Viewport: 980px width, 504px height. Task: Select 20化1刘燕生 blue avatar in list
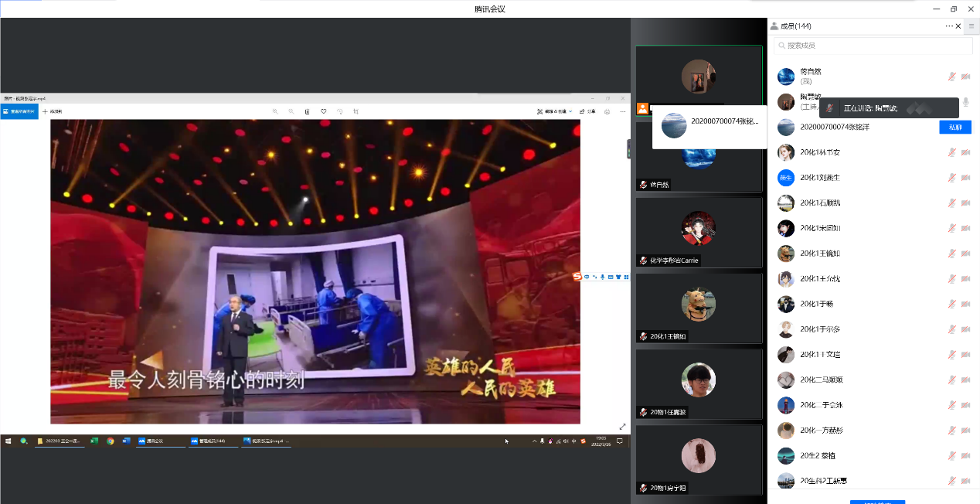786,178
